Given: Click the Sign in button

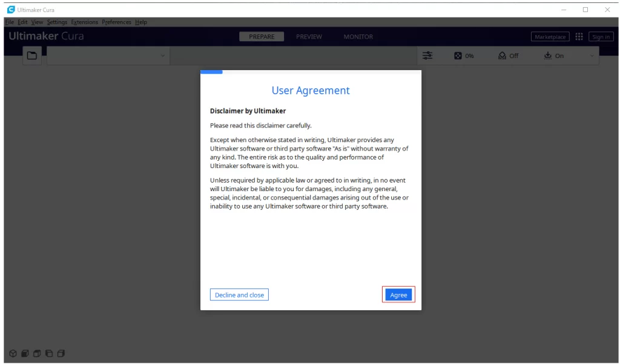Looking at the screenshot, I should (601, 37).
